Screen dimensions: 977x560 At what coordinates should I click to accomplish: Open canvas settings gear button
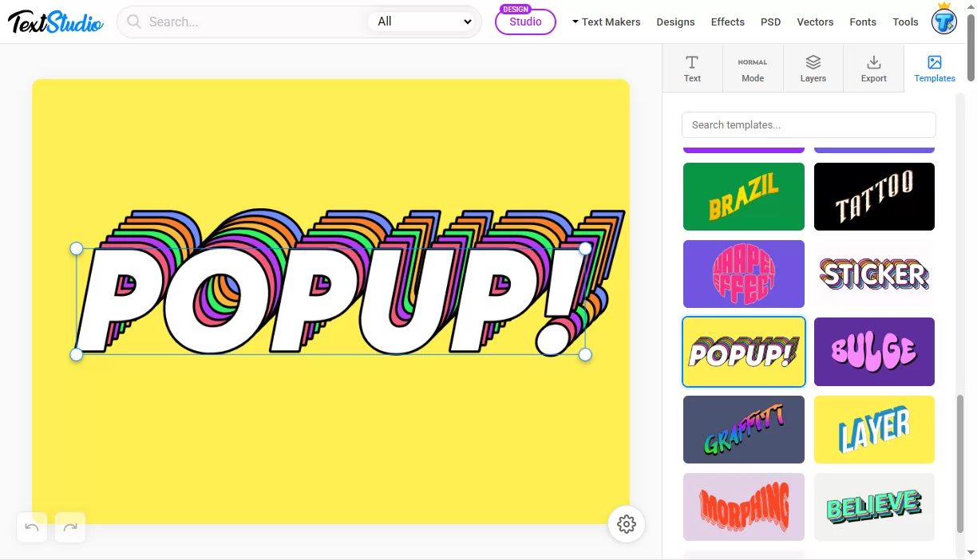click(x=627, y=524)
